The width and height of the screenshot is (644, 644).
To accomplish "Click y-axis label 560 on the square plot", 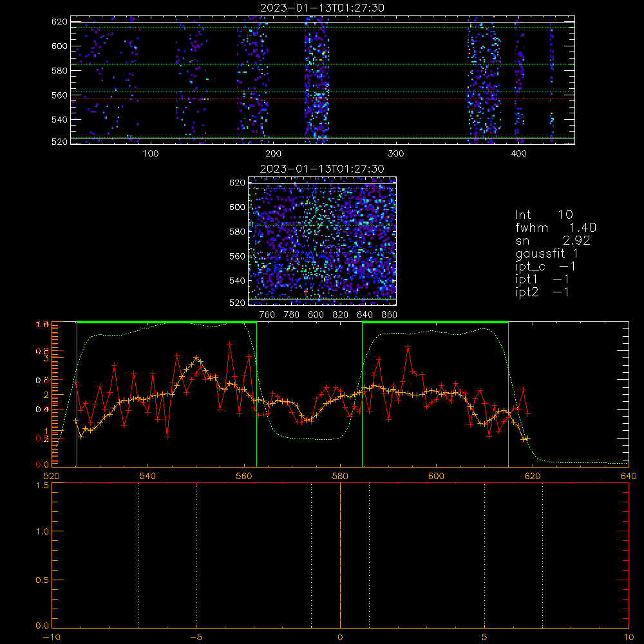I will click(238, 256).
